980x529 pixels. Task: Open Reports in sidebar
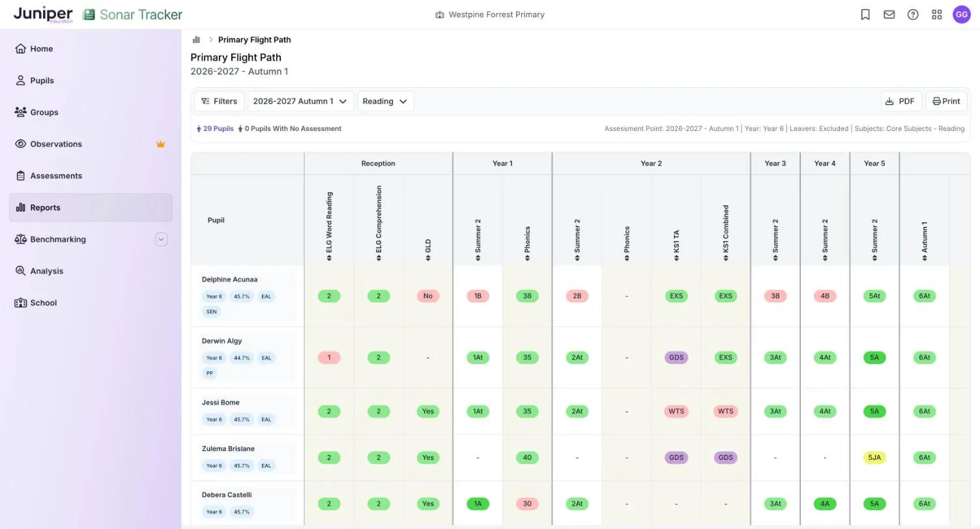click(91, 208)
